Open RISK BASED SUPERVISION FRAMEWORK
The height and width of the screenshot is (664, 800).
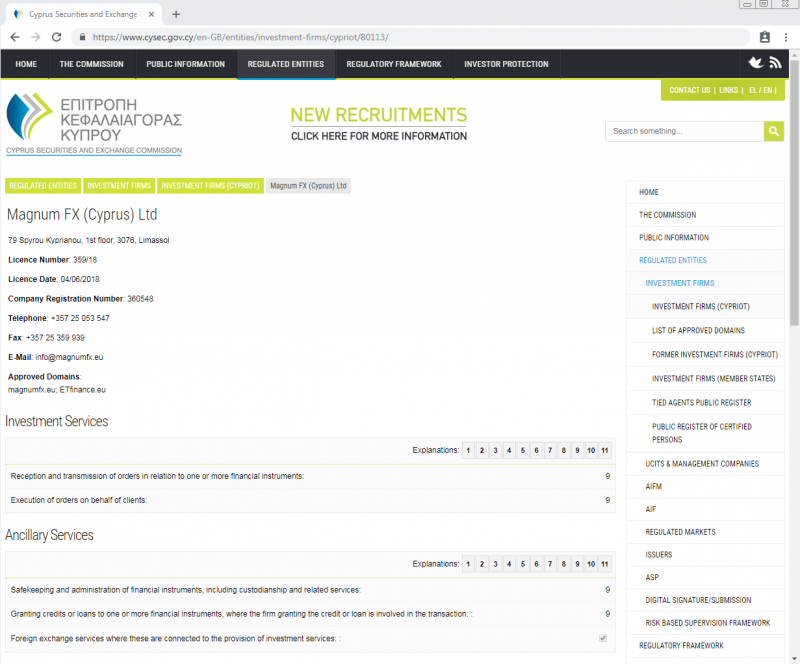[705, 623]
